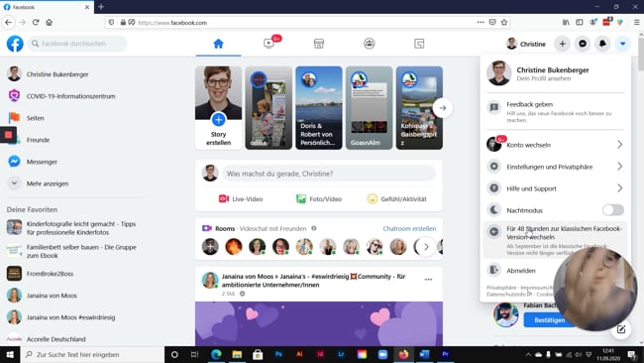Viewport: 644px width, 363px height.
Task: Click the red recording stop button
Action: (x=8, y=135)
